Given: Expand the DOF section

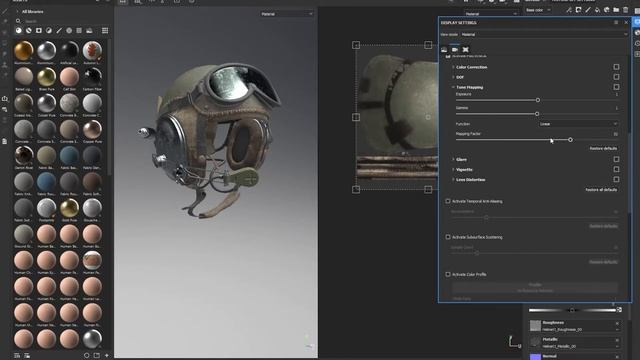Looking at the screenshot, I should tap(453, 77).
